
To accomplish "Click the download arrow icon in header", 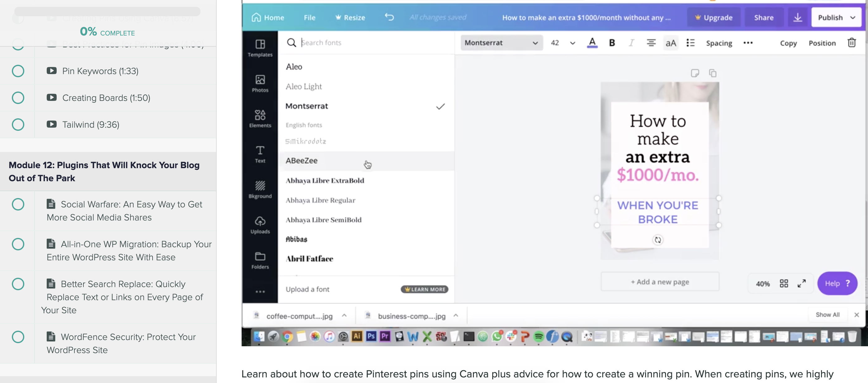I will point(797,17).
